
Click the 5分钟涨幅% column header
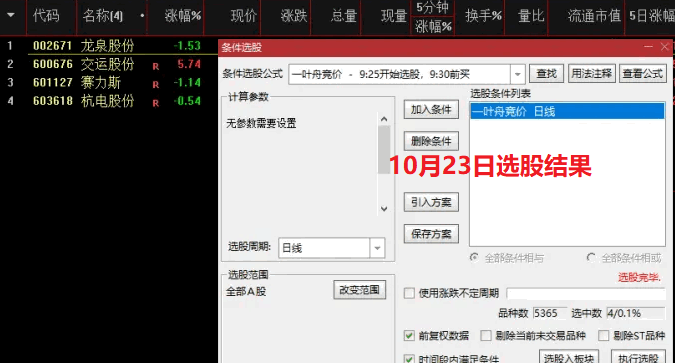coord(433,17)
